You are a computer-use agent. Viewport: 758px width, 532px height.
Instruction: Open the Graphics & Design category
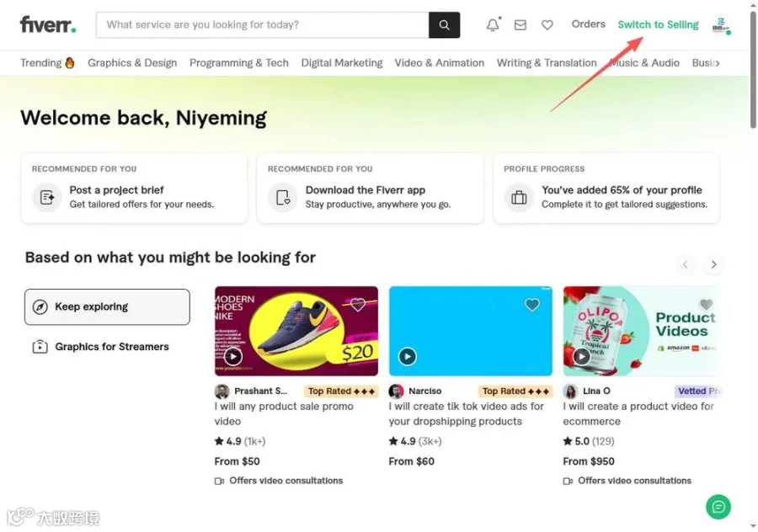coord(132,63)
